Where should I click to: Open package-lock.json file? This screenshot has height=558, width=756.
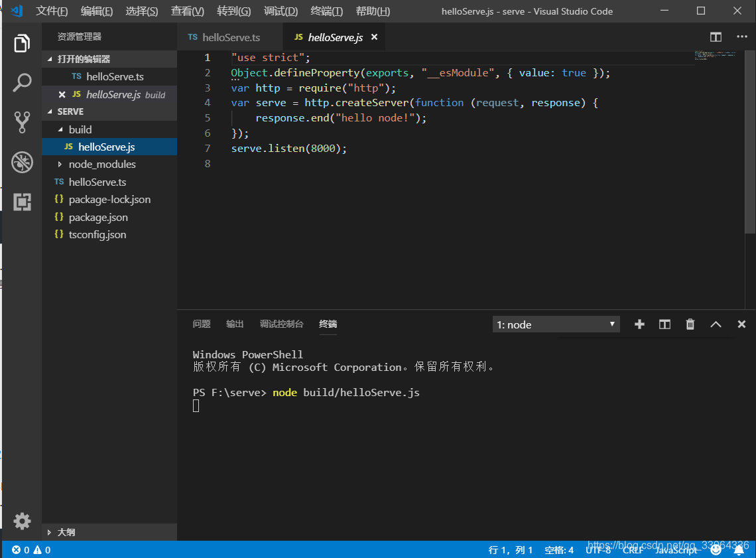(x=109, y=199)
